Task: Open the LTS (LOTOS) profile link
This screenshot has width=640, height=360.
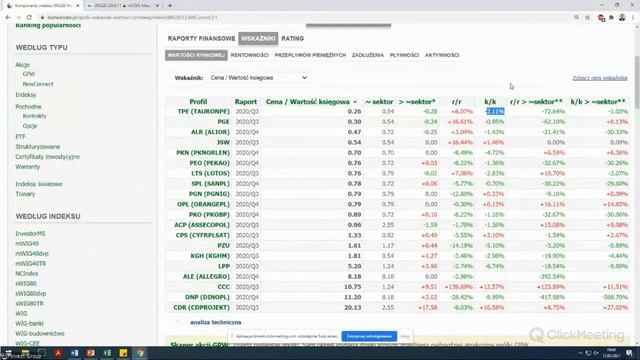Action: [210, 173]
